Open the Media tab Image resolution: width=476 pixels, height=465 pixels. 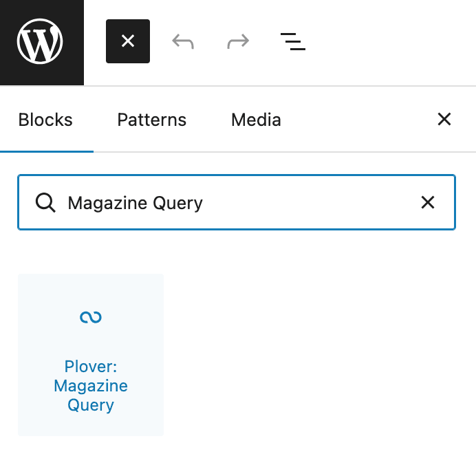tap(256, 120)
